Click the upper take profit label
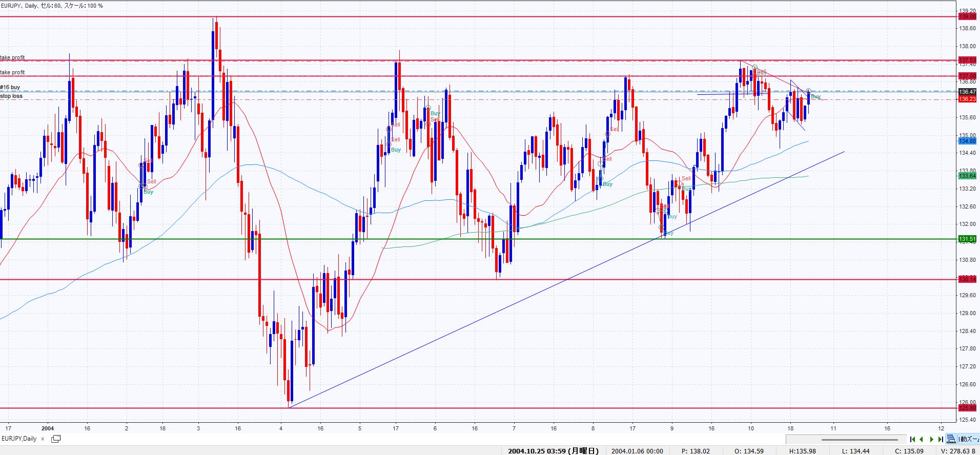 tap(12, 58)
